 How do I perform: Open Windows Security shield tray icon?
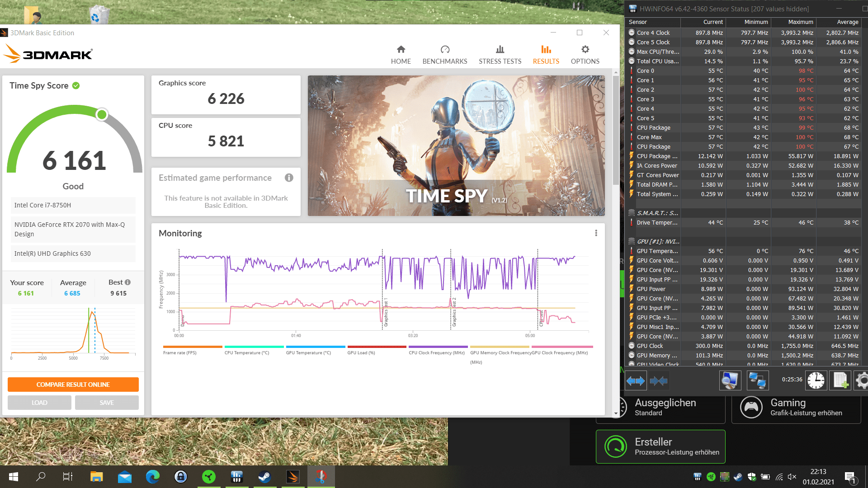[752, 477]
